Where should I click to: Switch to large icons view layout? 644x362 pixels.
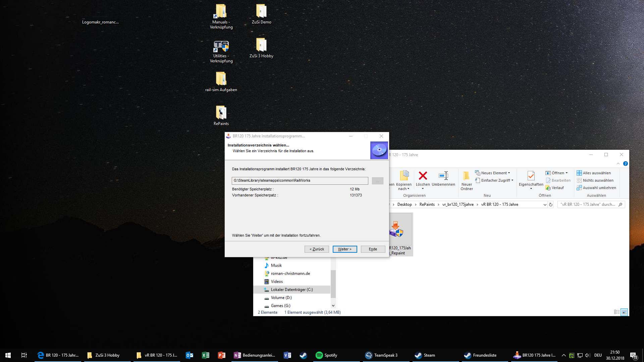tap(624, 312)
